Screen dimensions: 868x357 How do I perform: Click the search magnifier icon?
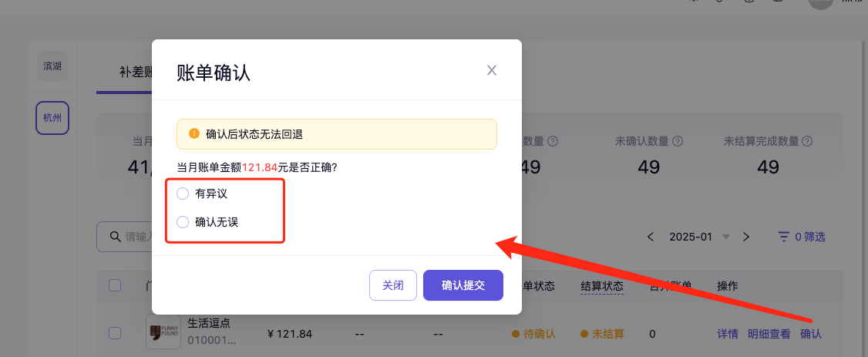pyautogui.click(x=115, y=237)
